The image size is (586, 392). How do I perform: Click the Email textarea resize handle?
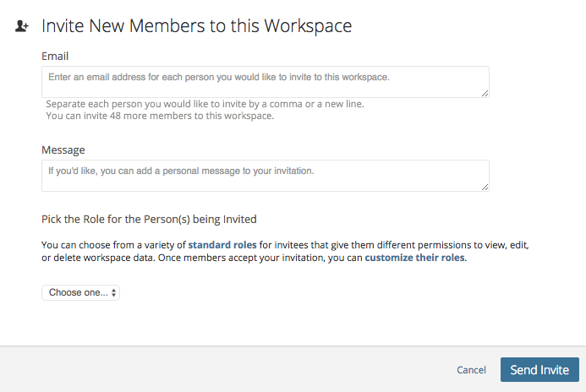(485, 93)
